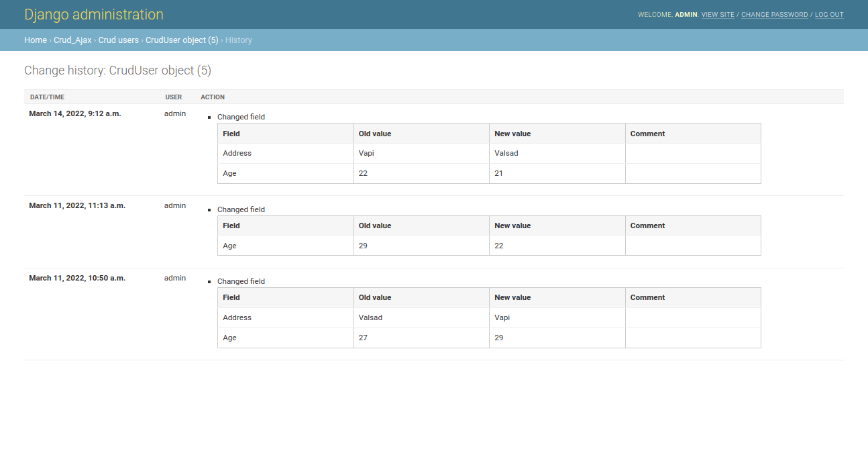
Task: Select the March 11, 2022, 11:13 a.m. entry
Action: (77, 206)
